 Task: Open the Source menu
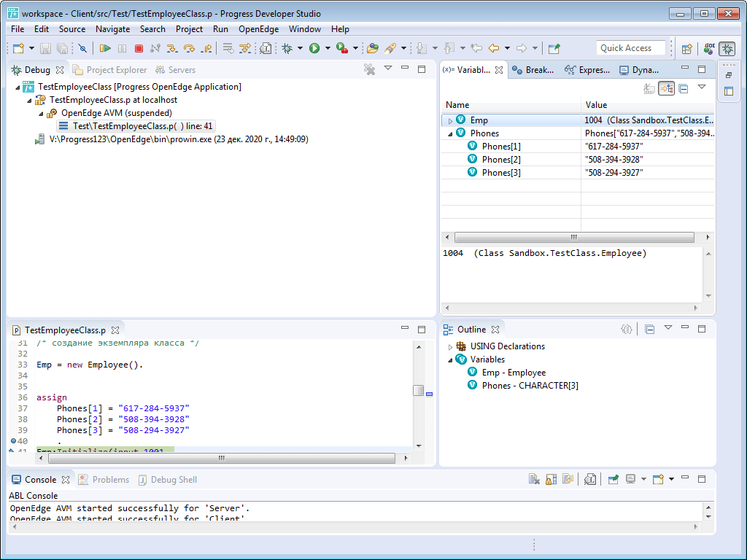coord(72,29)
